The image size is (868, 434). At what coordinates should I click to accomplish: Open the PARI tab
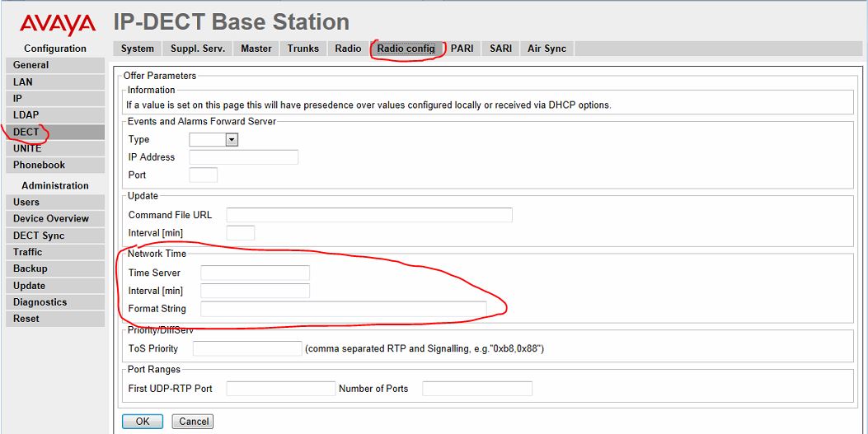click(462, 49)
